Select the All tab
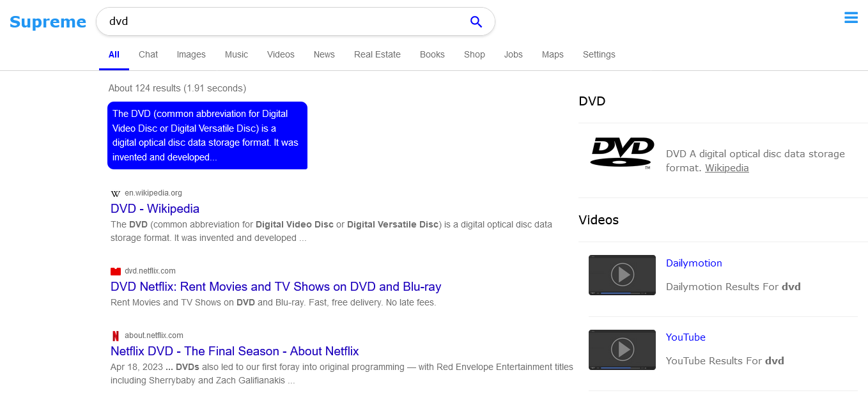 [114, 54]
